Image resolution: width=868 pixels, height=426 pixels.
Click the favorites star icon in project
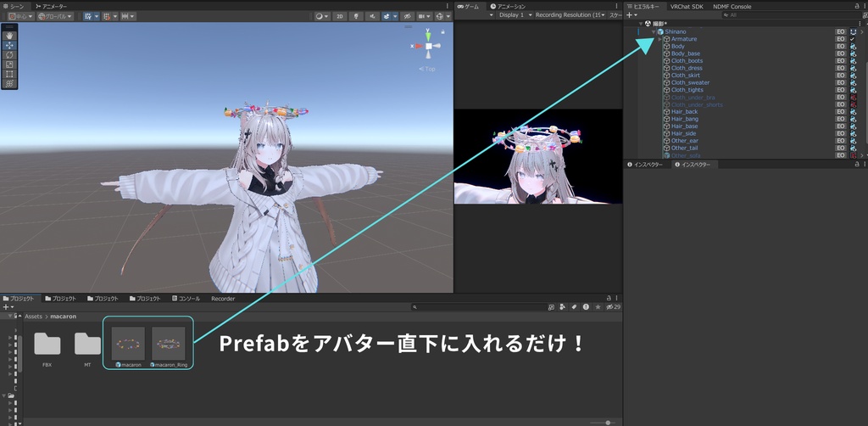pos(598,307)
